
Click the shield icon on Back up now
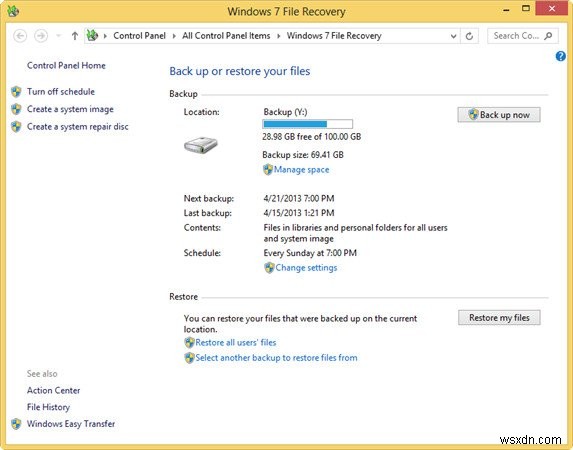coord(473,114)
